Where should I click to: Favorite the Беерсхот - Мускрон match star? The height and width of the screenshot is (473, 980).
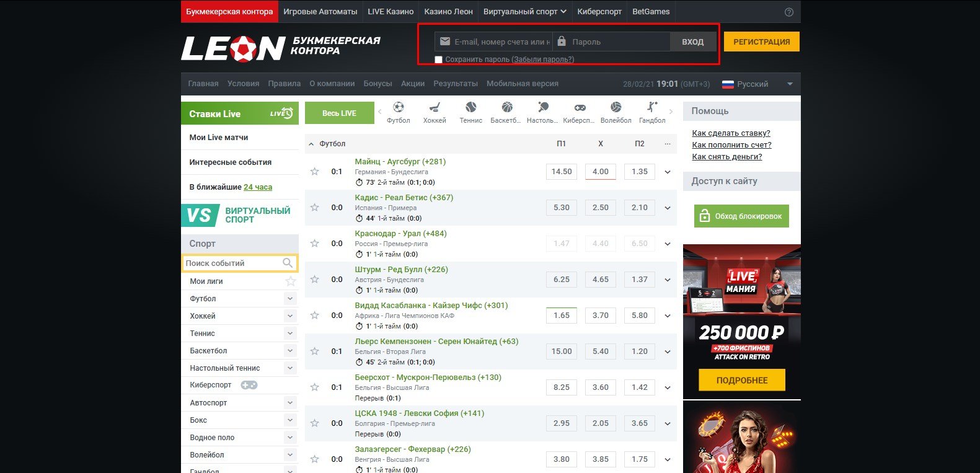point(315,387)
